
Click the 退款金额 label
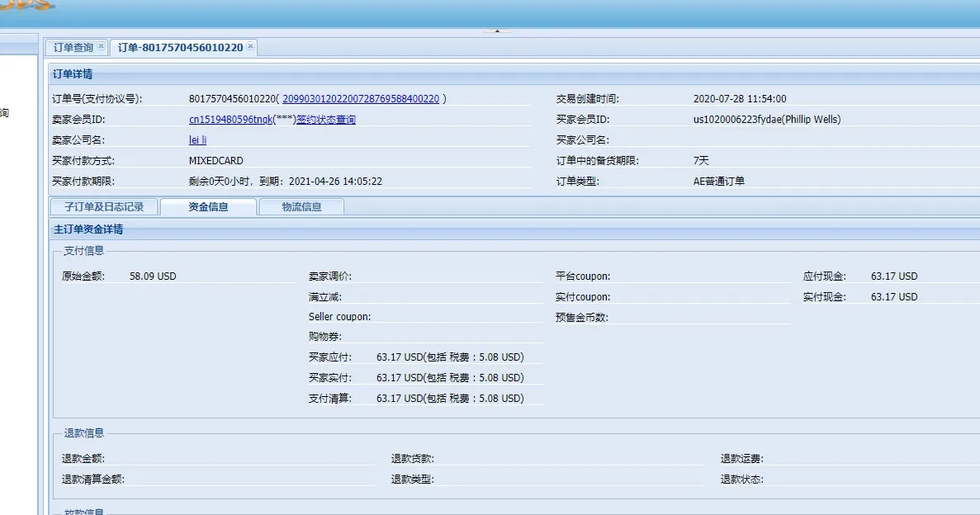pyautogui.click(x=83, y=459)
